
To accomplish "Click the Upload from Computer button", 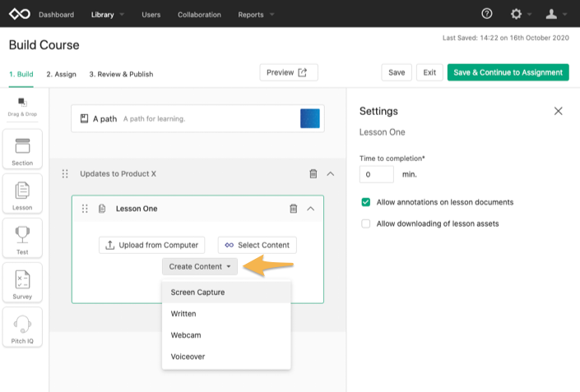I will [151, 245].
